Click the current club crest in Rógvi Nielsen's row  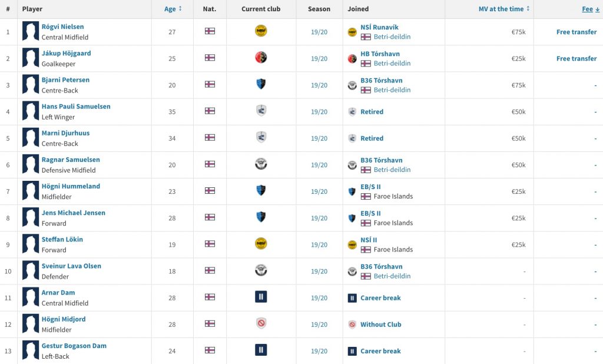point(261,31)
